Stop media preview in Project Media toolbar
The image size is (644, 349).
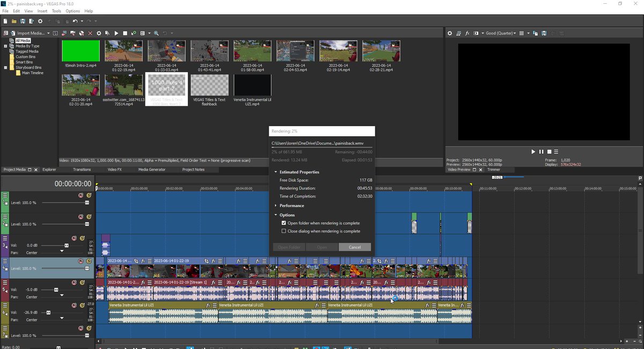click(x=125, y=33)
